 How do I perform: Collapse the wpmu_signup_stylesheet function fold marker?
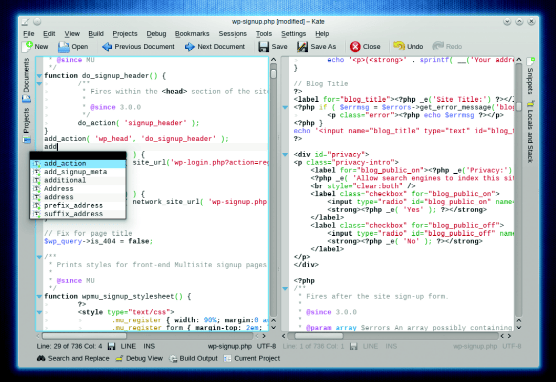point(39,296)
